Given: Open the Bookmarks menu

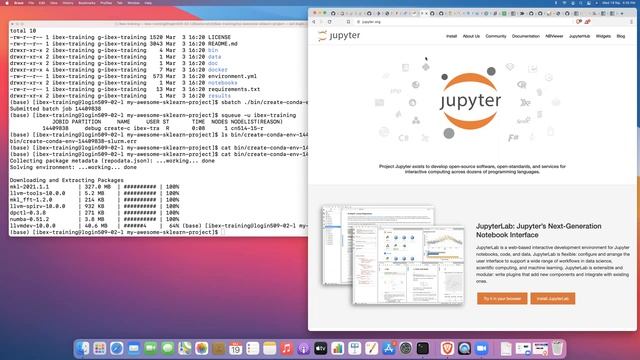Looking at the screenshot, I should pyautogui.click(x=86, y=3).
